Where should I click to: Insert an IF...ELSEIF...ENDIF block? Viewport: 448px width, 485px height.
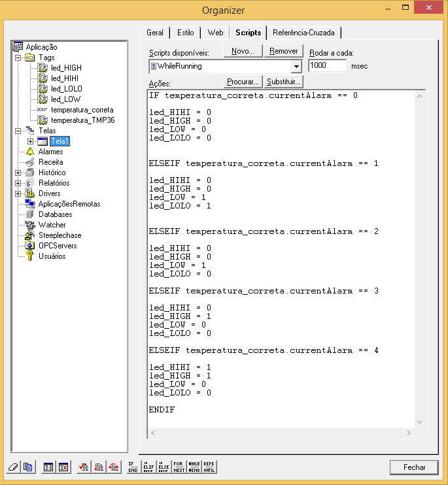click(x=148, y=467)
